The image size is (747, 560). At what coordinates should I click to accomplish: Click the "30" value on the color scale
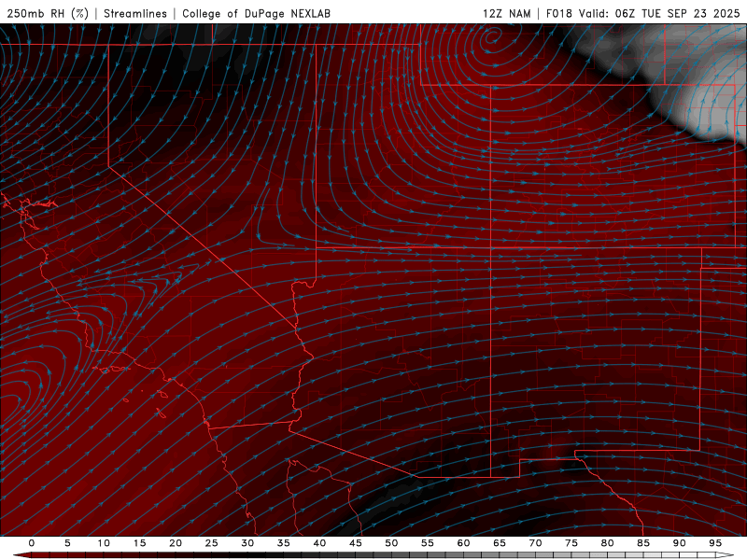(247, 543)
